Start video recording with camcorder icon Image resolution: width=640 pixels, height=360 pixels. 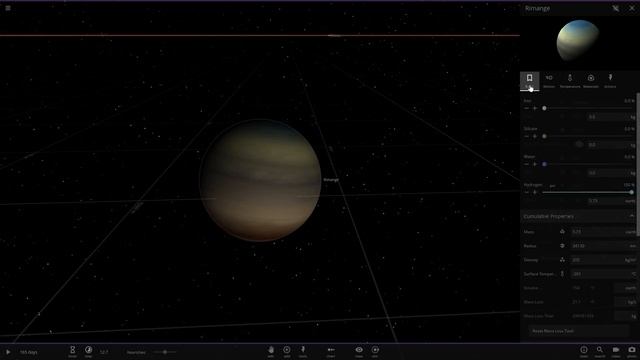click(616, 351)
